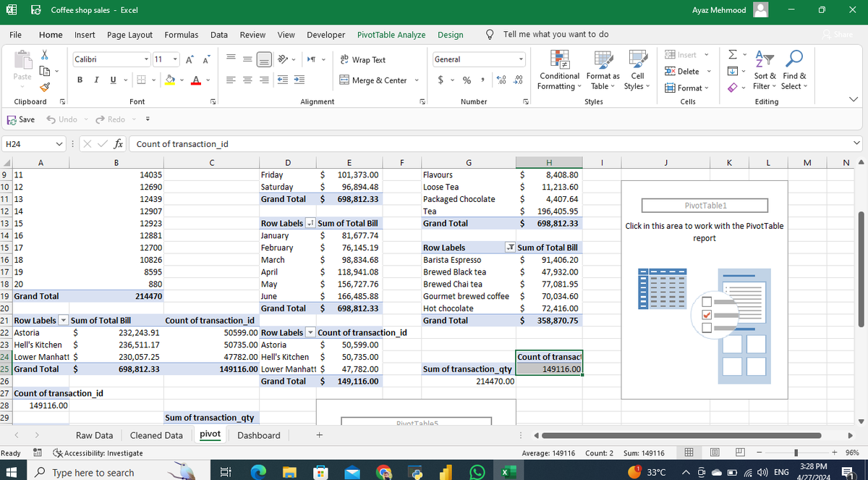The width and height of the screenshot is (868, 480).
Task: Click the Orientation text angle icon
Action: point(282,59)
